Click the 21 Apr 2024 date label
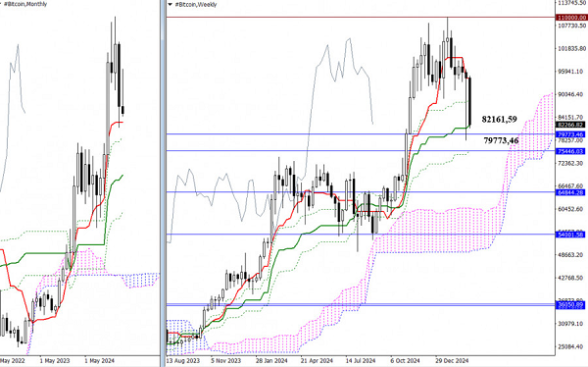The height and width of the screenshot is (367, 588). (317, 361)
